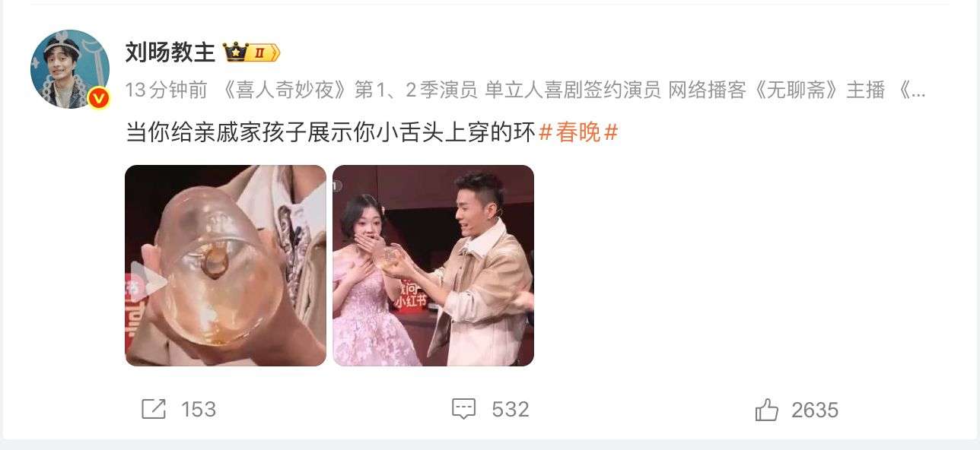980x450 pixels.
Task: Open the #春晚# hashtag topic
Action: [x=578, y=132]
